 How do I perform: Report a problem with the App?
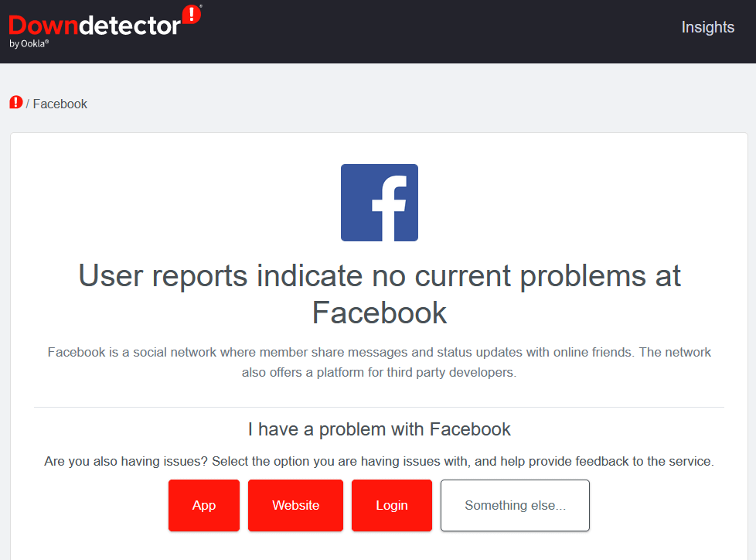[204, 506]
